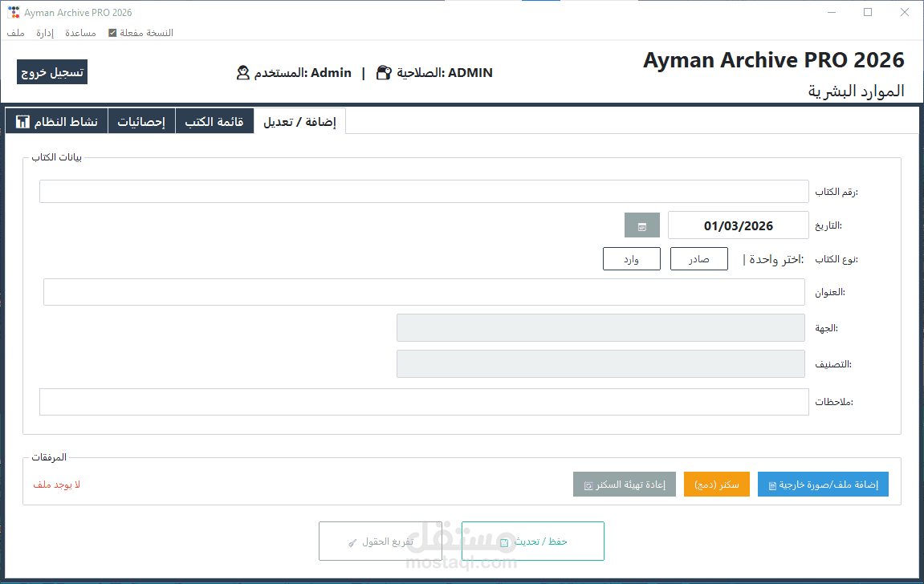Close the Ayman Archive window
The image size is (924, 584).
905,12
